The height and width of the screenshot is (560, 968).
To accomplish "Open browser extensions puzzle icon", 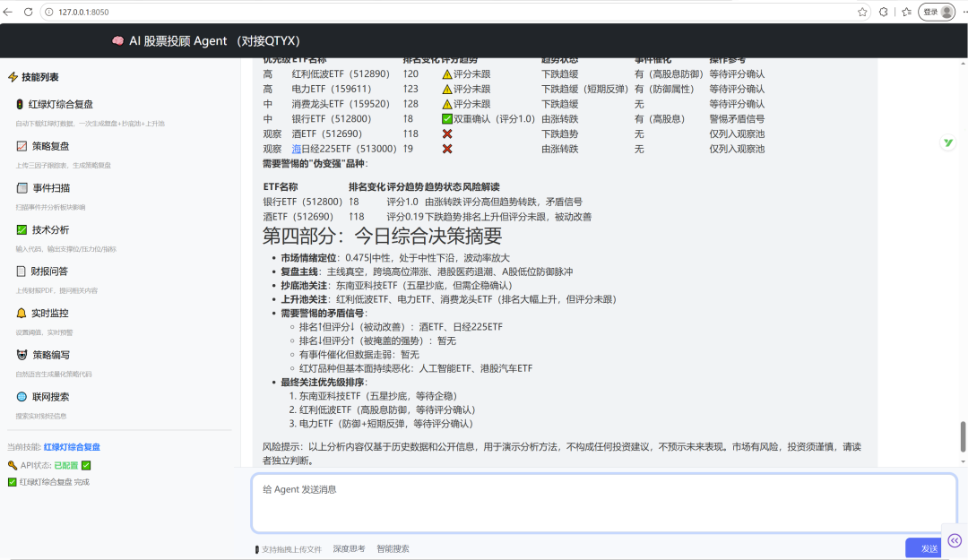I will pyautogui.click(x=884, y=12).
